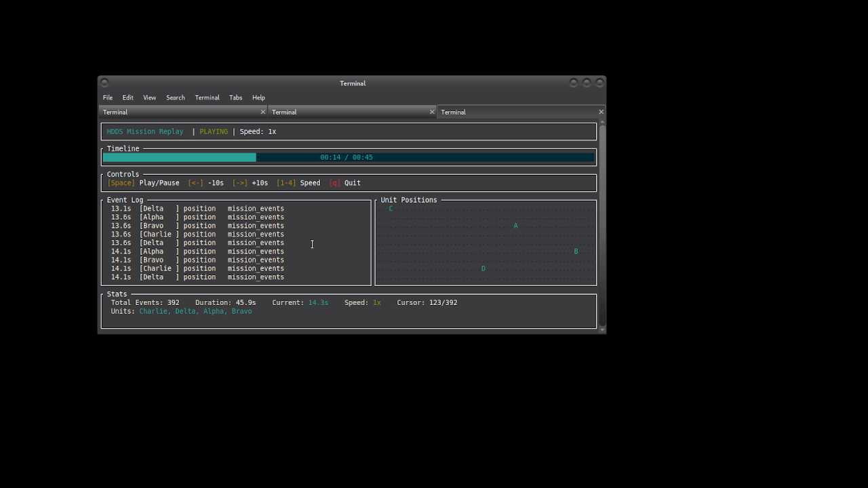The height and width of the screenshot is (488, 868).
Task: Select unit marker D in Unit Positions
Action: [483, 268]
